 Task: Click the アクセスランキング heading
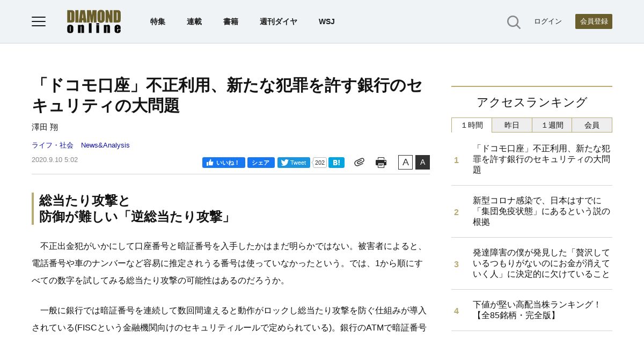(532, 102)
